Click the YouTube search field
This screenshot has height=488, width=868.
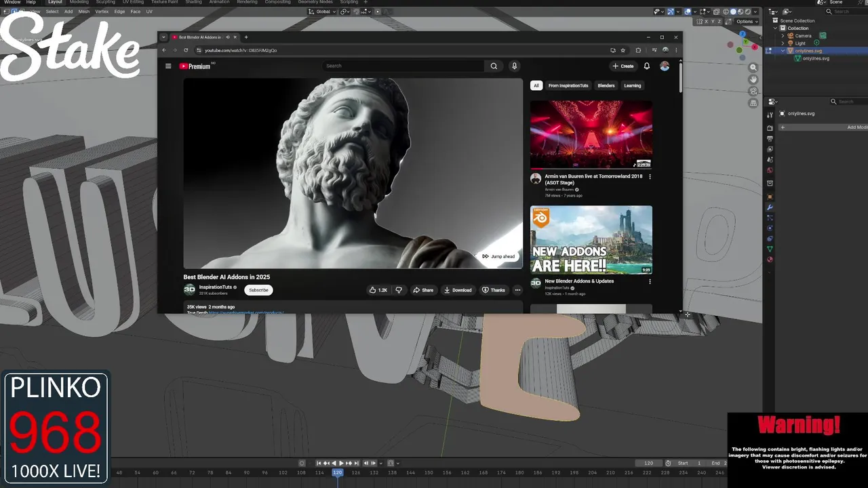(x=403, y=66)
